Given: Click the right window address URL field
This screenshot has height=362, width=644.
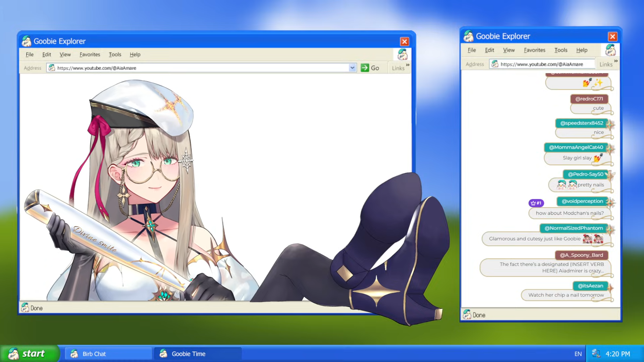Looking at the screenshot, I should click(542, 64).
